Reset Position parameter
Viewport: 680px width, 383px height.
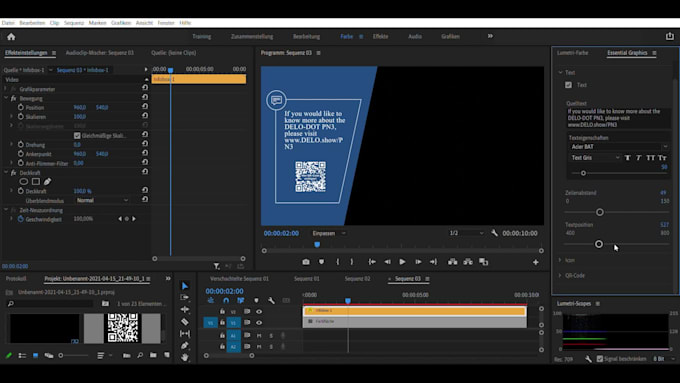(x=145, y=107)
